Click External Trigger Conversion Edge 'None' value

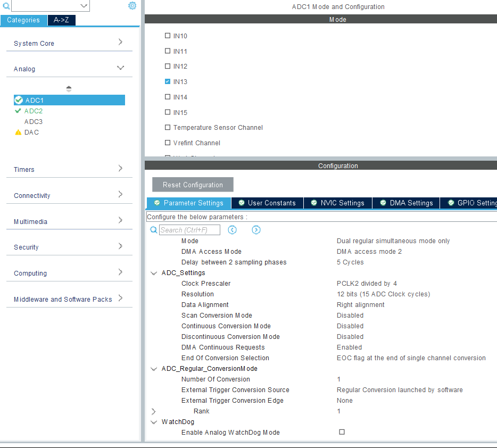click(x=344, y=401)
